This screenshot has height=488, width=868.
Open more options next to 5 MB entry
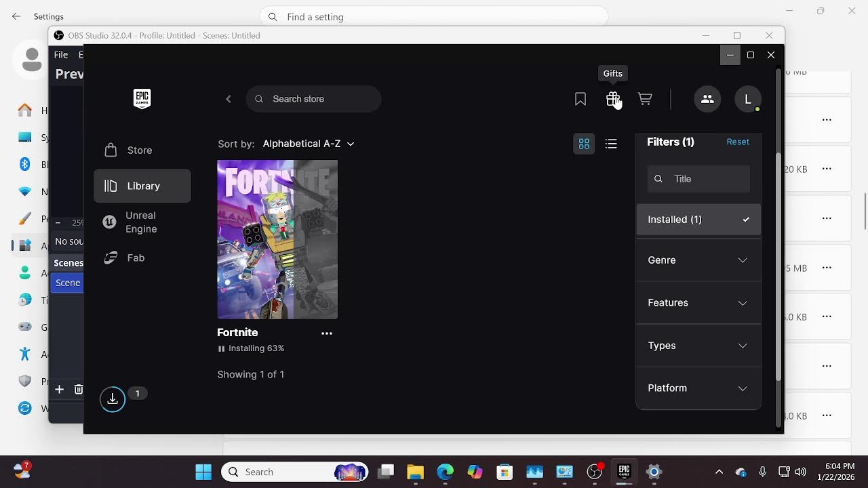[827, 268]
